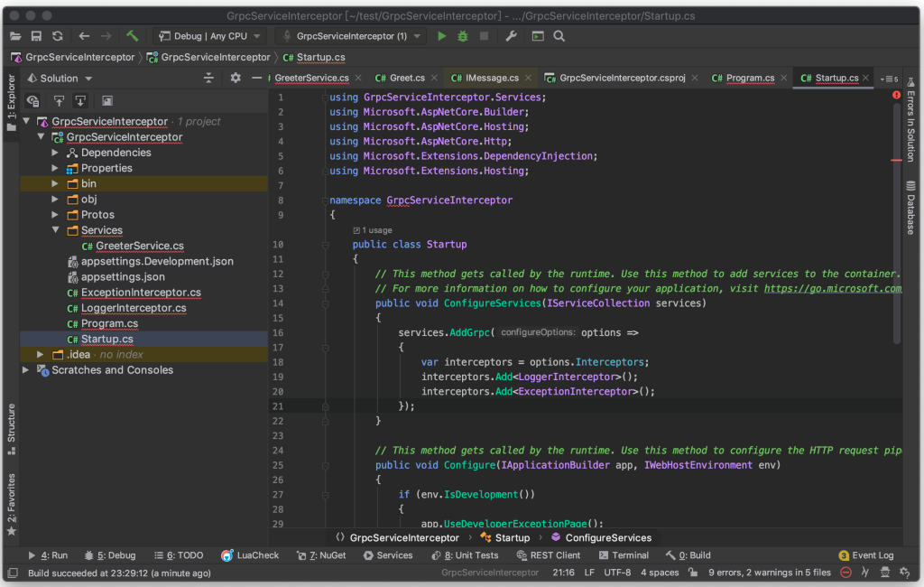
Task: Expand the .idea folder
Action: pyautogui.click(x=40, y=355)
